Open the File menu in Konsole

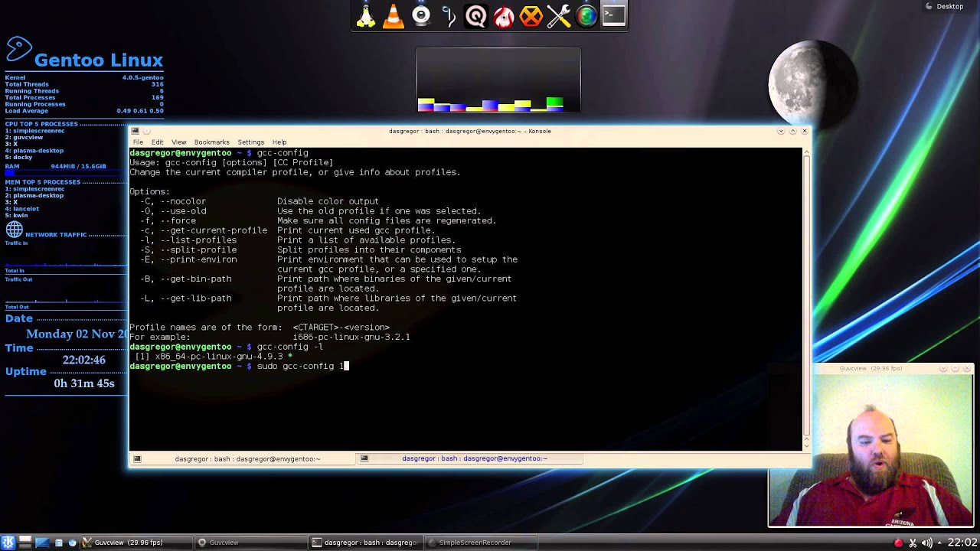138,142
